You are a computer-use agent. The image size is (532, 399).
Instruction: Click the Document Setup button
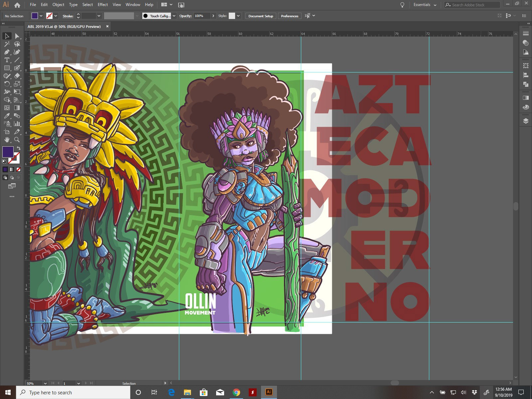[261, 16]
